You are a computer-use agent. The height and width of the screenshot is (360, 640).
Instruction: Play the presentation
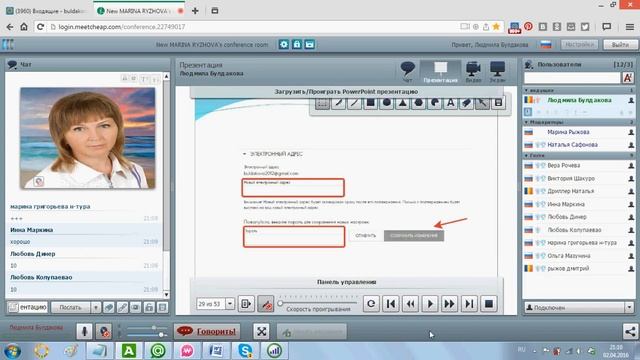[x=430, y=304]
